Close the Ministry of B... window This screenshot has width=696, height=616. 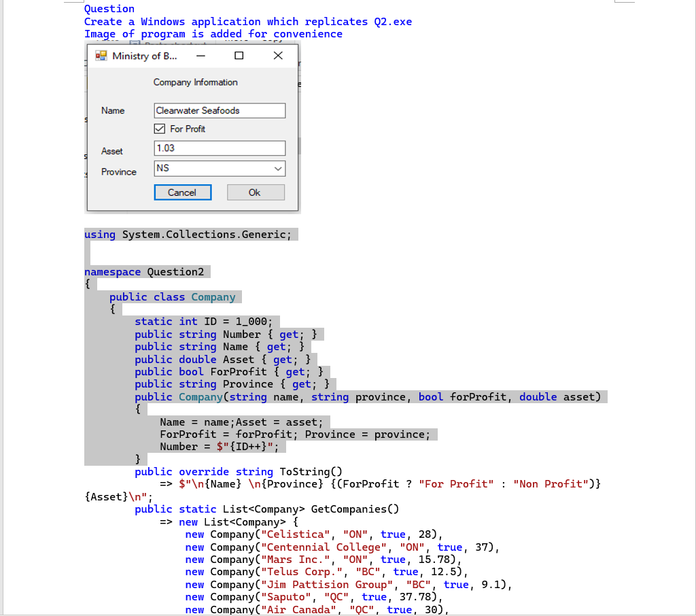pyautogui.click(x=278, y=56)
